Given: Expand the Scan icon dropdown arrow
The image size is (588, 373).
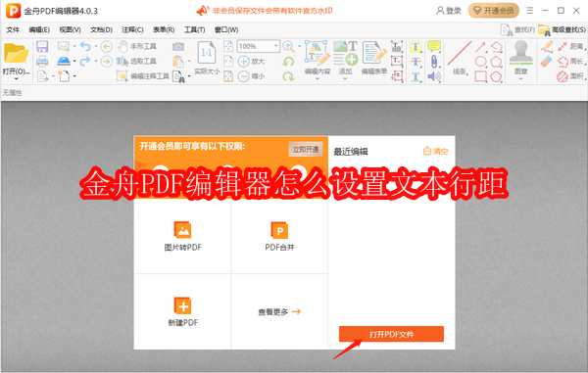Looking at the screenshot, I should pyautogui.click(x=74, y=61).
